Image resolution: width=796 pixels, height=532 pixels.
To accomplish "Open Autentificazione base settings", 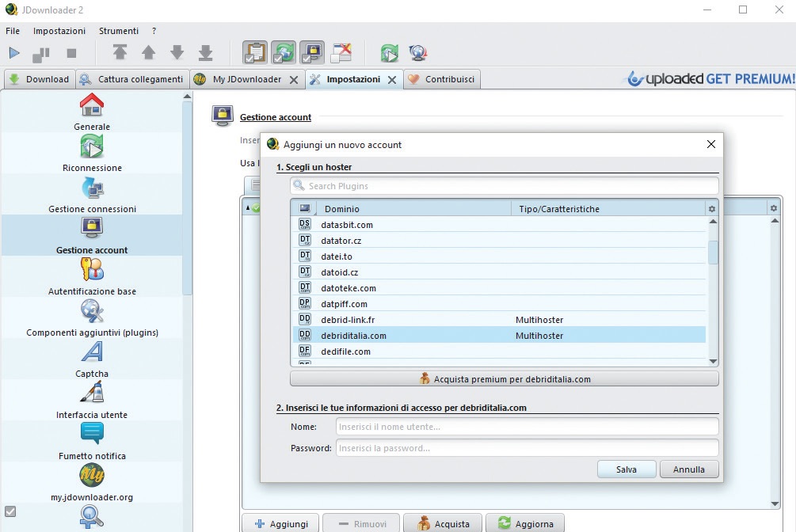I will (x=92, y=276).
